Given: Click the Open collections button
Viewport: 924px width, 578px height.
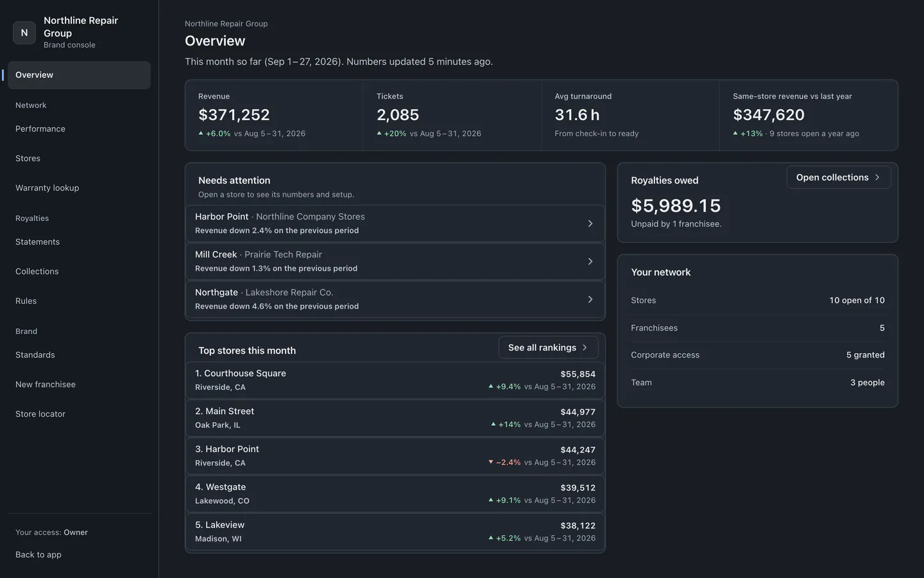Looking at the screenshot, I should (x=839, y=177).
